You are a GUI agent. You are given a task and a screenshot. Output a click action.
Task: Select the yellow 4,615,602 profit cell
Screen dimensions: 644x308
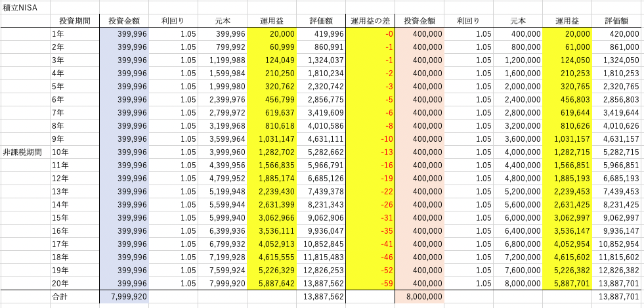point(567,257)
